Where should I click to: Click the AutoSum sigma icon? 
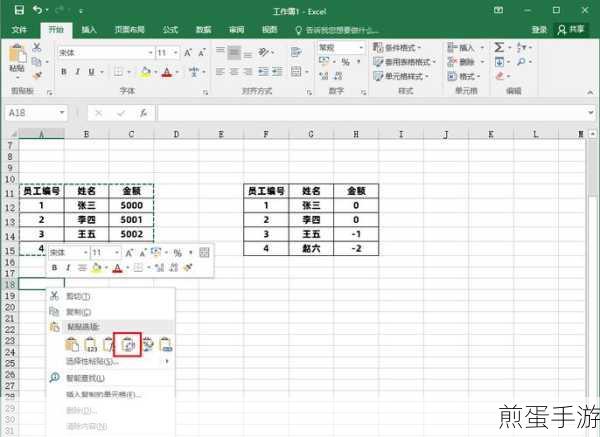click(x=499, y=47)
